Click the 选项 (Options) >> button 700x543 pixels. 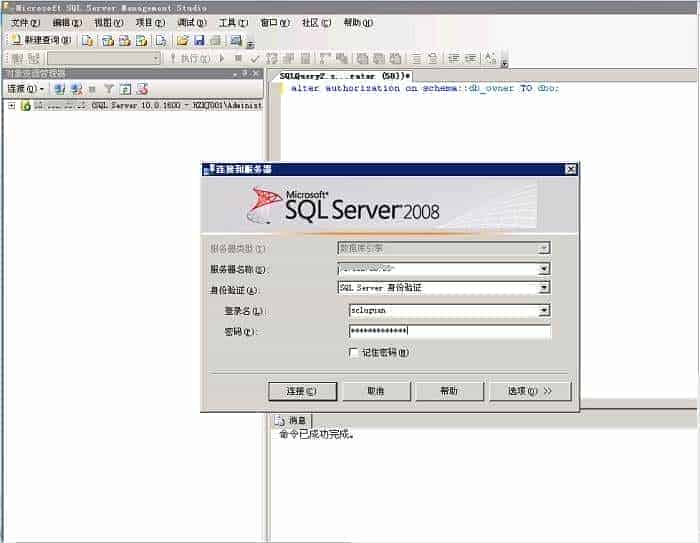coord(530,392)
